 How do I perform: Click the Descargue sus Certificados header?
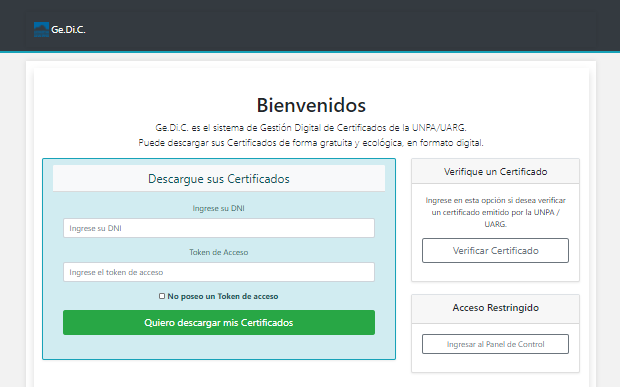tap(219, 179)
